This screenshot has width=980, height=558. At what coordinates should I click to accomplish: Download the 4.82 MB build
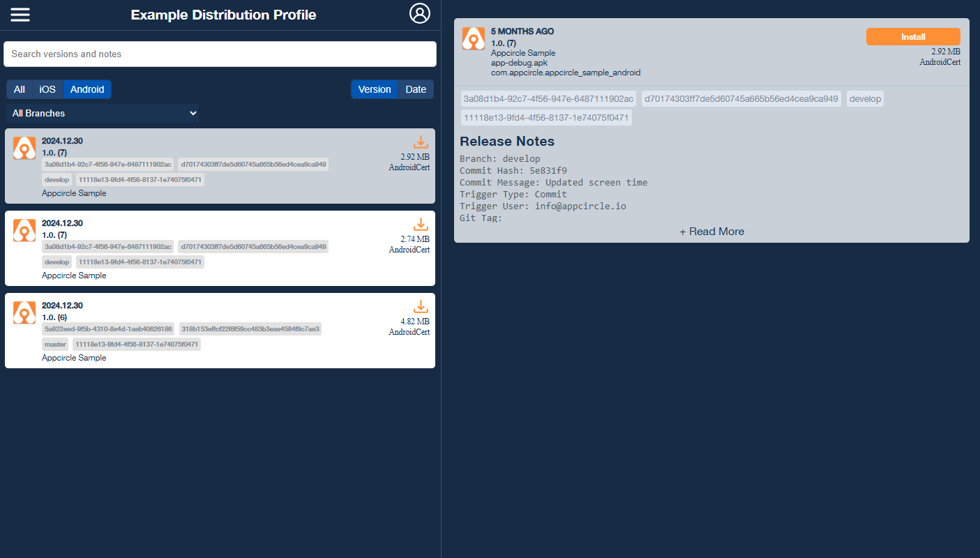tap(421, 307)
